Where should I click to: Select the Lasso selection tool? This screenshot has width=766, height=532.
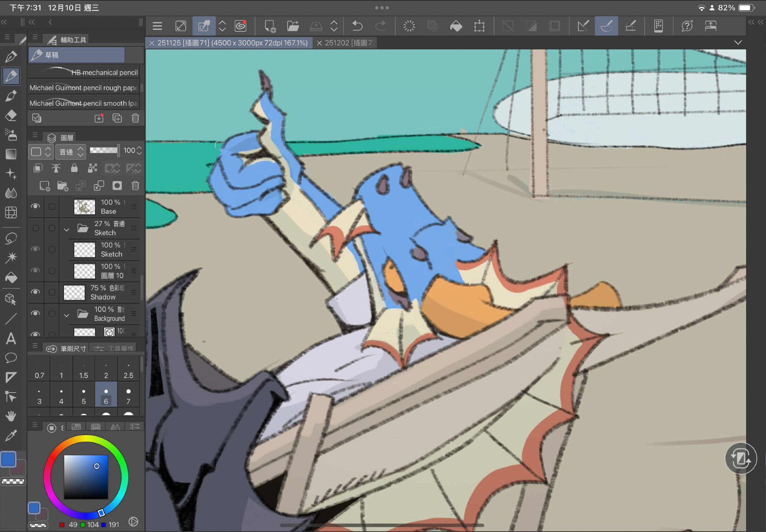click(x=11, y=238)
